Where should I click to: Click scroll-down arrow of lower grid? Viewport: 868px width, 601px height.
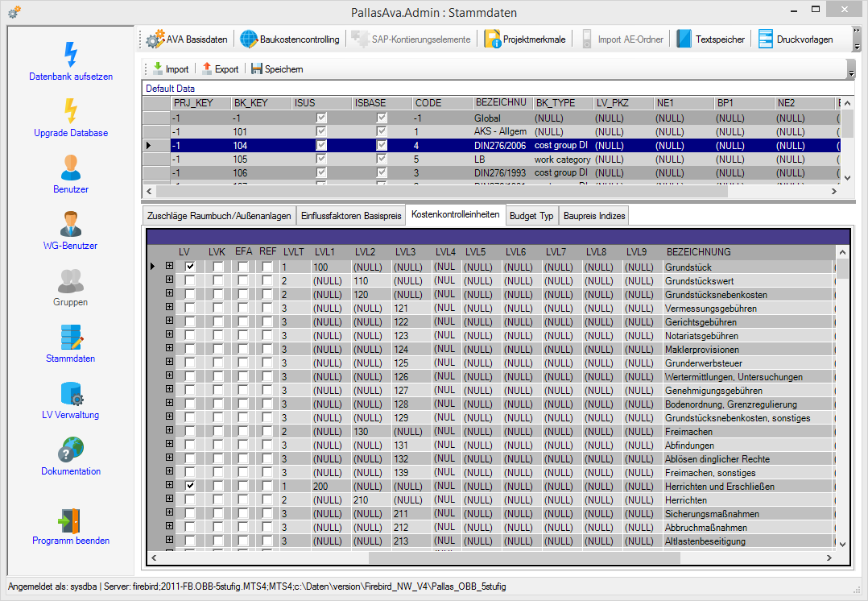[x=842, y=545]
